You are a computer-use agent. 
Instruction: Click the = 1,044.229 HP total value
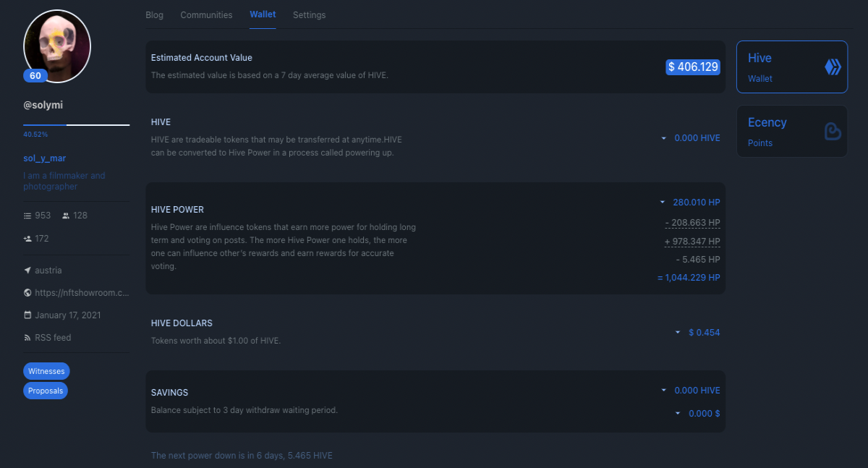[x=689, y=278]
